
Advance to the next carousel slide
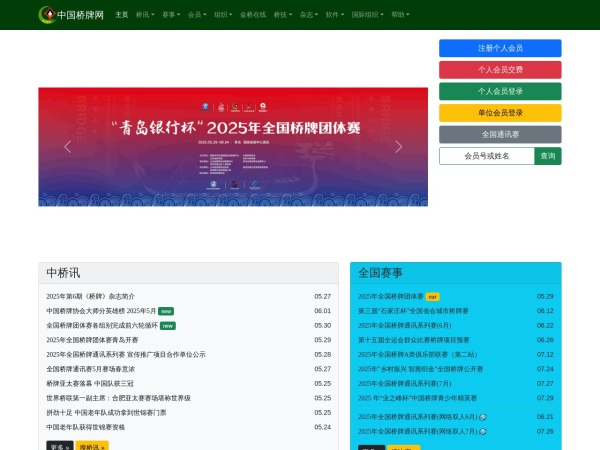click(399, 147)
